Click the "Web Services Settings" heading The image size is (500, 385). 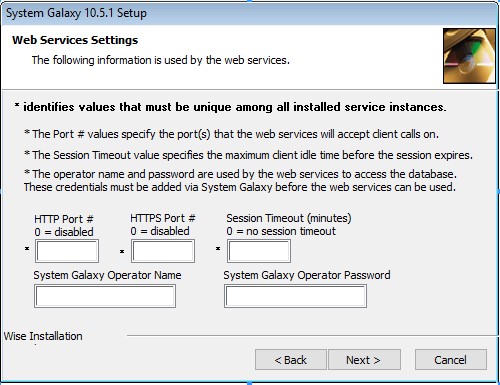[x=75, y=40]
